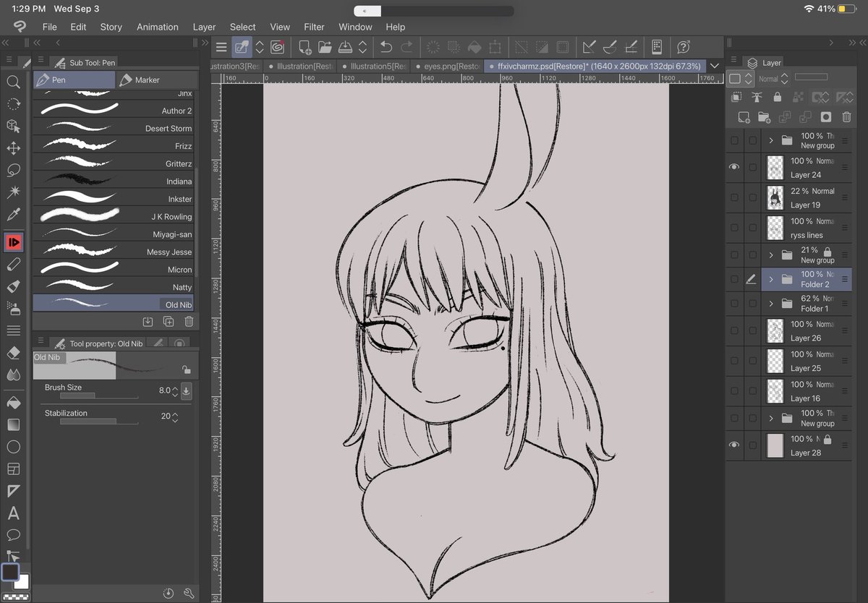Expand Folder 1 chevron
This screenshot has width=868, height=603.
click(771, 304)
